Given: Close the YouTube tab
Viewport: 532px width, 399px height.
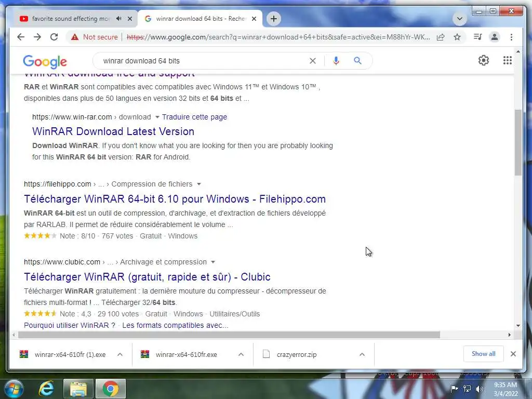Looking at the screenshot, I should coord(129,19).
